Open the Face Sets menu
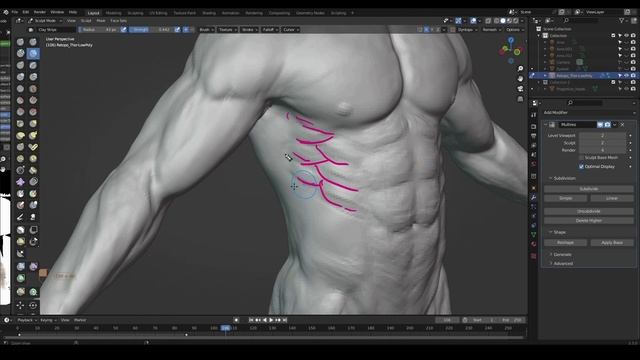 coord(118,21)
